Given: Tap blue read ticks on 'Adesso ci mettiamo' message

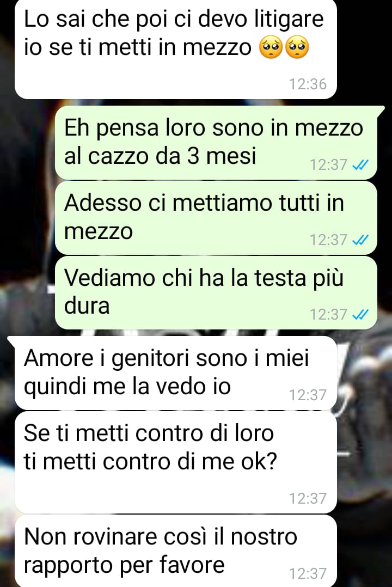Looking at the screenshot, I should pos(360,240).
